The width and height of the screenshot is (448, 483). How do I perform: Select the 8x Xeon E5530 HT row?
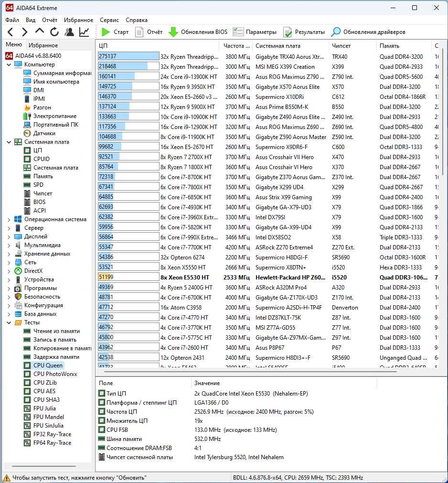[x=269, y=277]
